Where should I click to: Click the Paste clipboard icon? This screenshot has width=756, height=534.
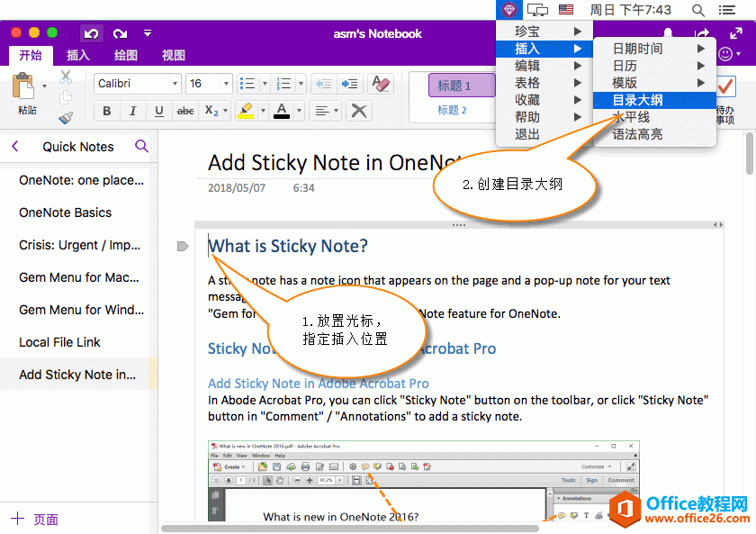coord(22,86)
